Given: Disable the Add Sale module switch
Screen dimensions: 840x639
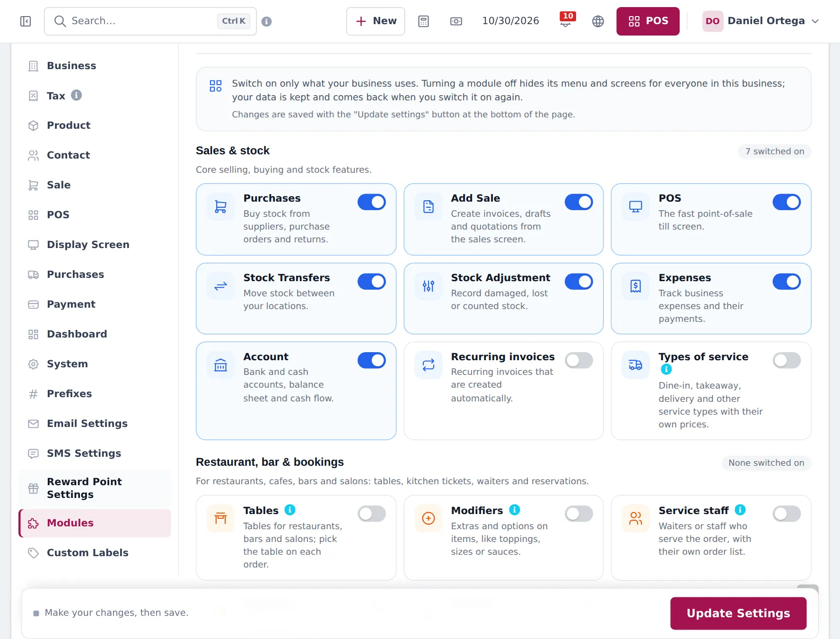Looking at the screenshot, I should coord(579,202).
